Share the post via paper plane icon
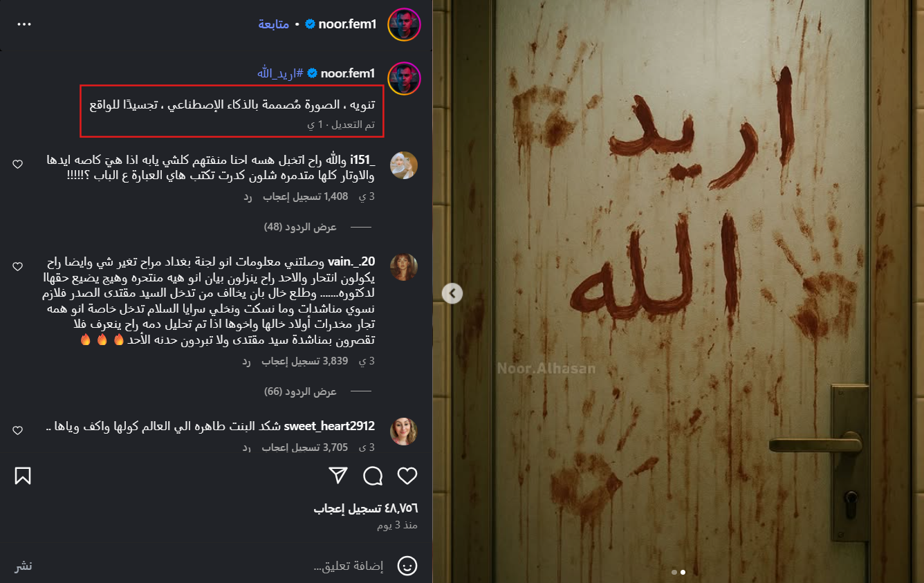Screen dimensions: 924x583 pos(338,475)
